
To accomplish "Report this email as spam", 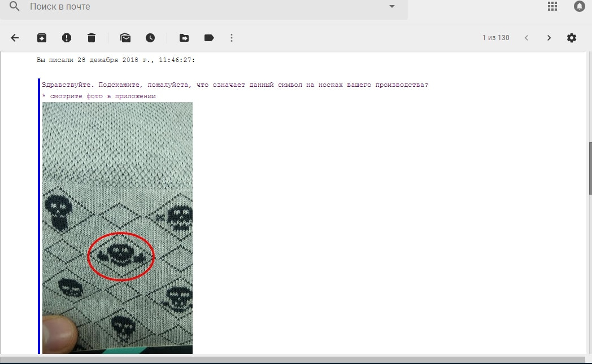I will [x=67, y=38].
